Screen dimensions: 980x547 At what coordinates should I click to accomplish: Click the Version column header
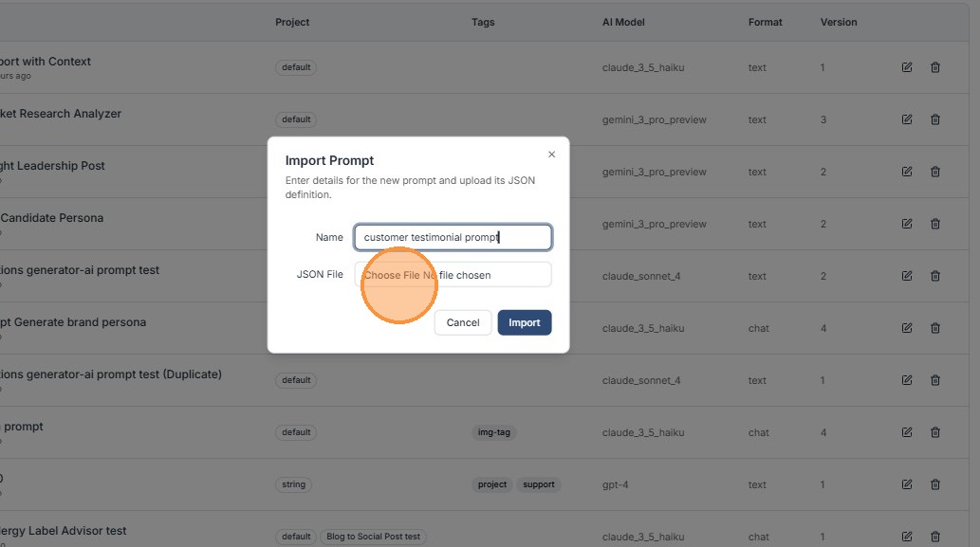click(x=839, y=22)
